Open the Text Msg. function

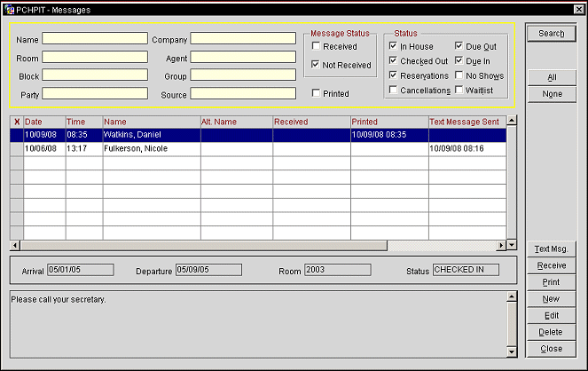551,249
